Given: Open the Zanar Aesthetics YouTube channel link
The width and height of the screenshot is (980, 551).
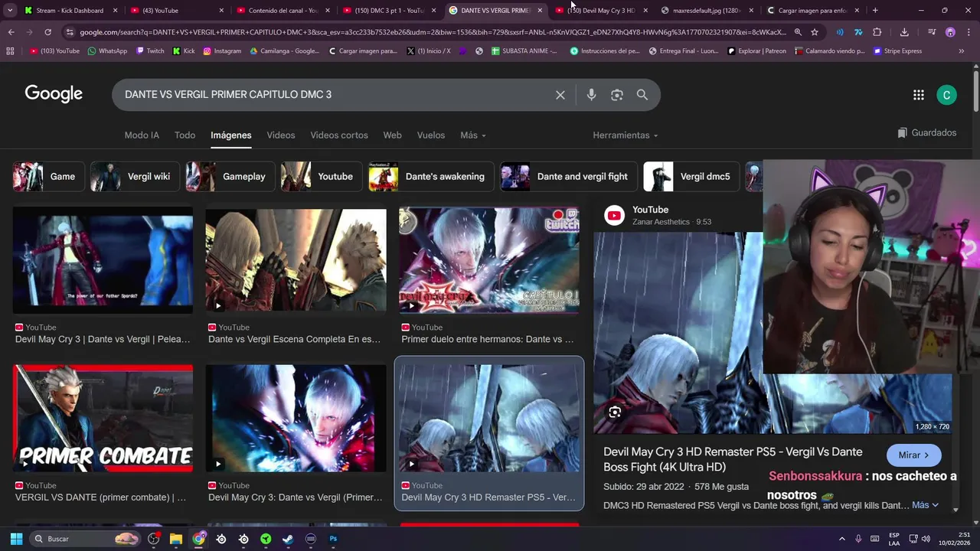Looking at the screenshot, I should point(661,222).
